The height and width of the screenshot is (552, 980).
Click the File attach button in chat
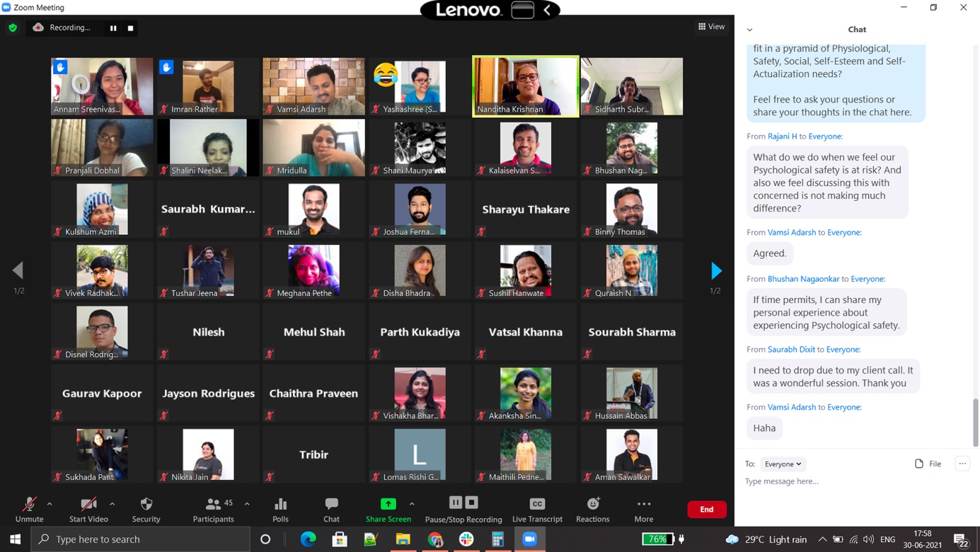pyautogui.click(x=928, y=464)
